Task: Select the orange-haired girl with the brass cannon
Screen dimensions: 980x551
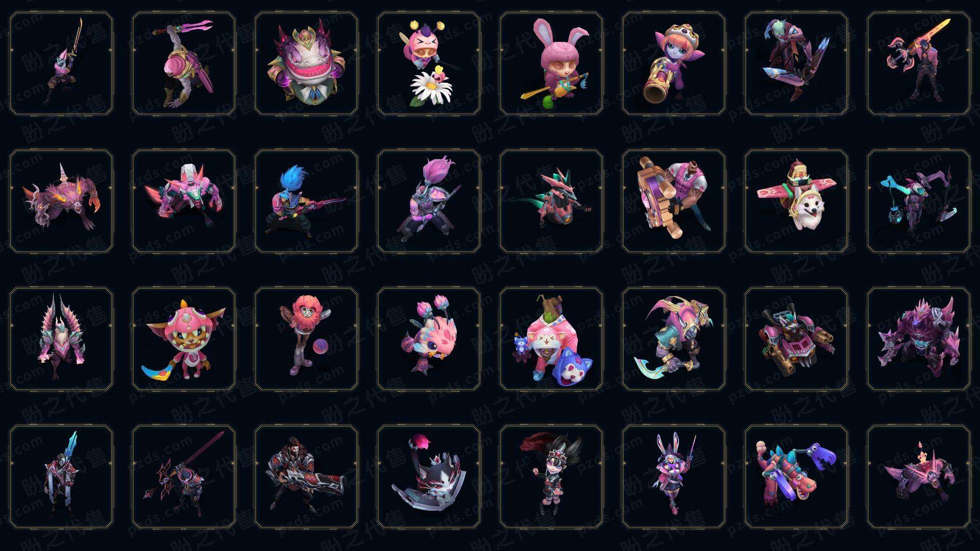Action: tap(674, 64)
